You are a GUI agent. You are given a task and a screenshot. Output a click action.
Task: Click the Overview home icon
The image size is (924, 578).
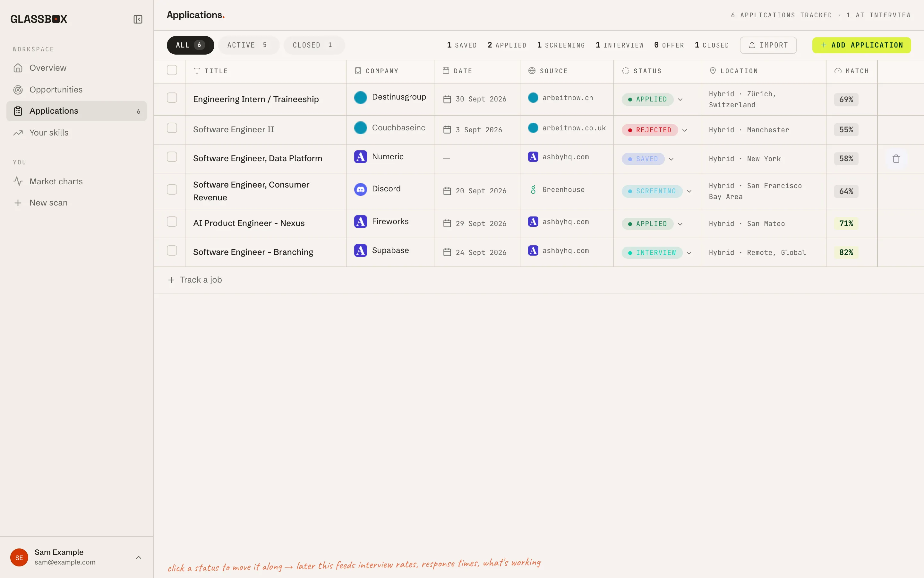[18, 68]
